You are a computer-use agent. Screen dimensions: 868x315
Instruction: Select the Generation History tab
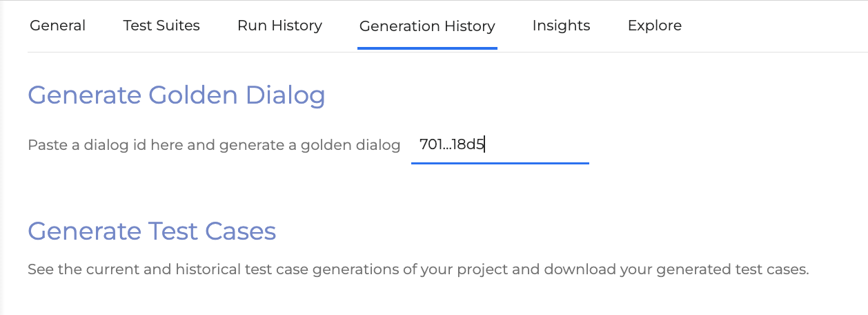[427, 26]
